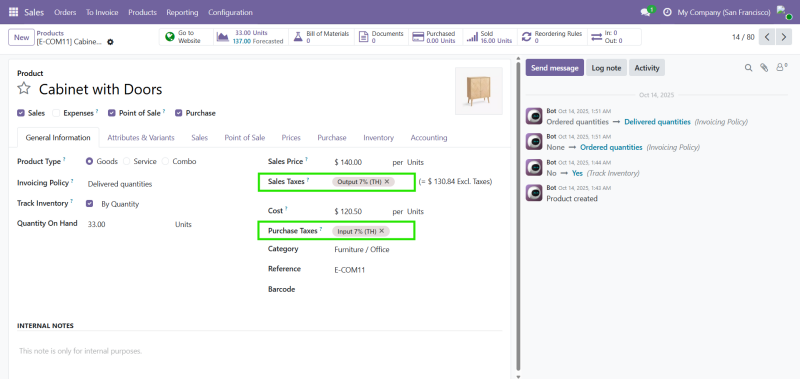The image size is (800, 379).
Task: Open the Purchased units stat button
Action: pyautogui.click(x=435, y=37)
